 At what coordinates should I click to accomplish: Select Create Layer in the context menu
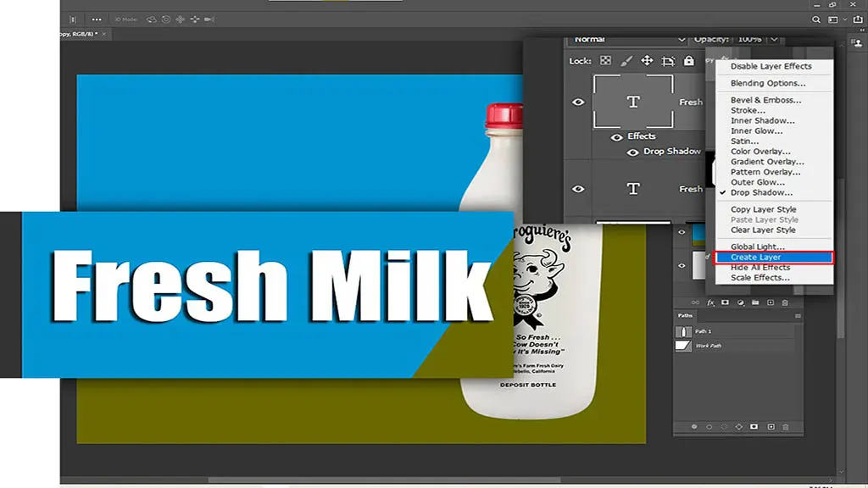(774, 258)
